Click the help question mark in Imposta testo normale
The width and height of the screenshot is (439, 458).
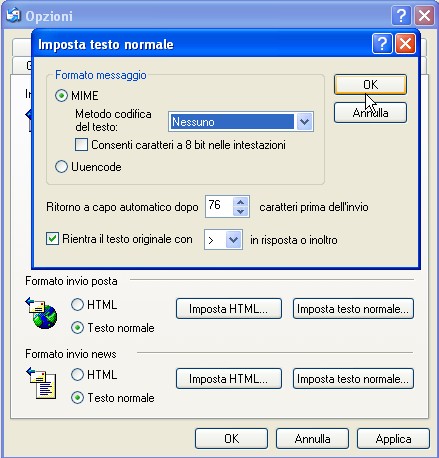click(x=382, y=44)
